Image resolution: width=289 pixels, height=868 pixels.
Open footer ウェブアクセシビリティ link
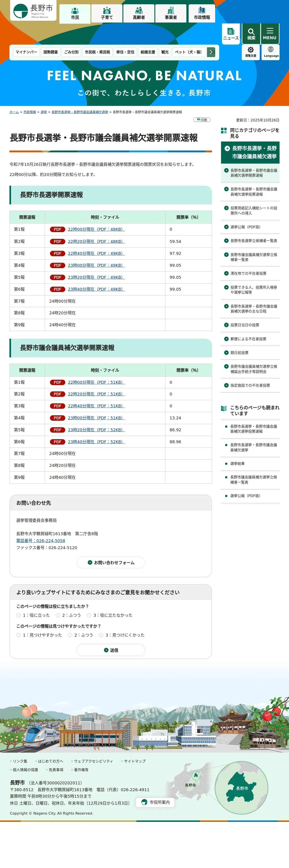click(93, 761)
